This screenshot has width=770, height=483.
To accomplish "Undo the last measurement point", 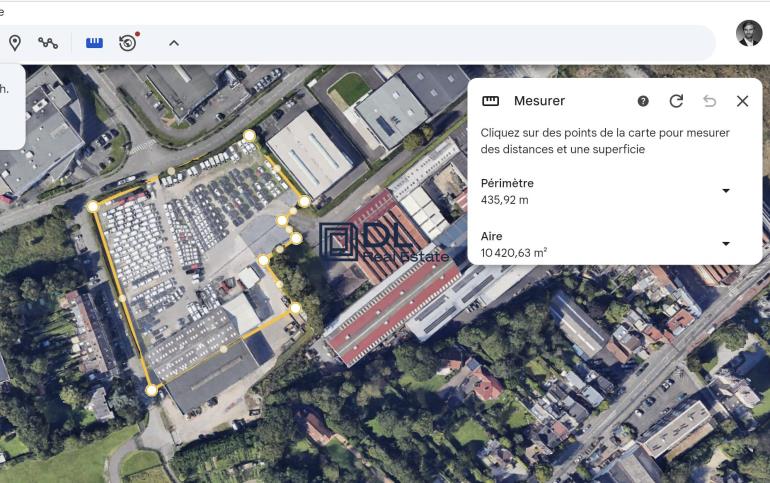I will tap(709, 101).
